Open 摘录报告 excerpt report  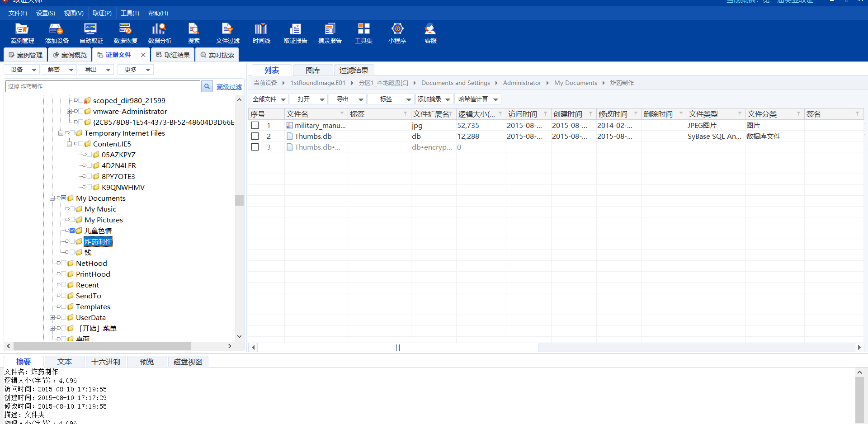point(330,33)
